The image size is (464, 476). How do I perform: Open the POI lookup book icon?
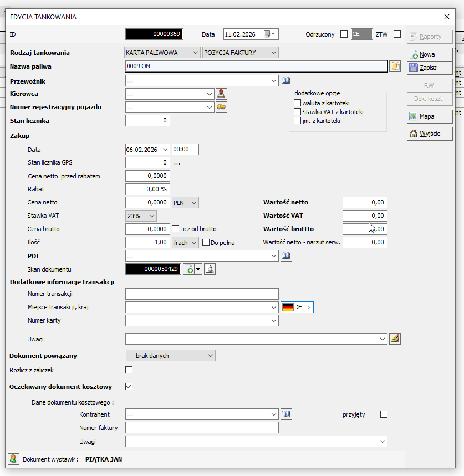coord(286,256)
